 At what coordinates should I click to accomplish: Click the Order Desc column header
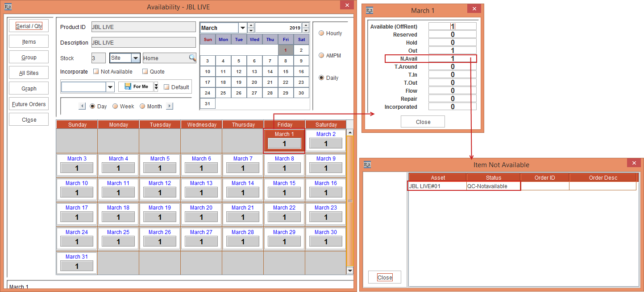pyautogui.click(x=603, y=177)
